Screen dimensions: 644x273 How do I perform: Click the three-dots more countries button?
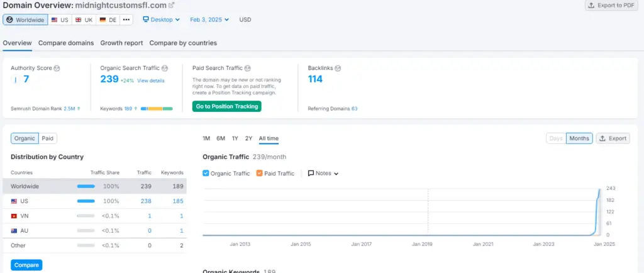click(x=126, y=19)
